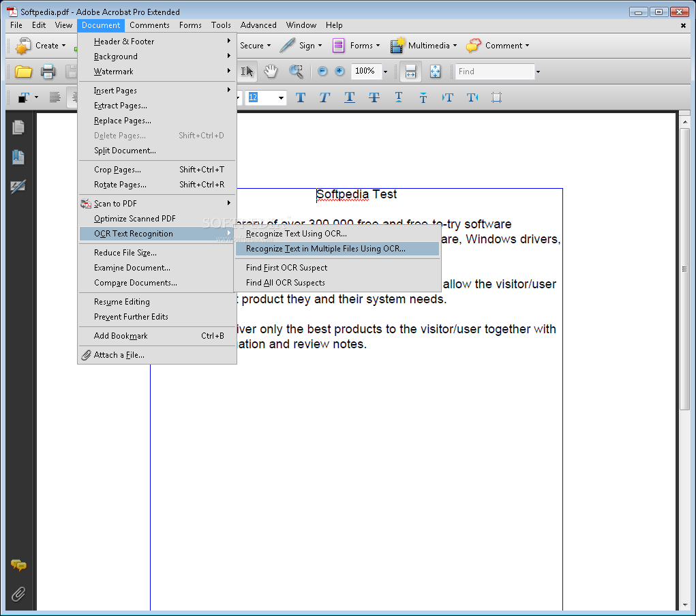Open the font size dropdown arrow
This screenshot has width=696, height=616.
click(x=281, y=97)
